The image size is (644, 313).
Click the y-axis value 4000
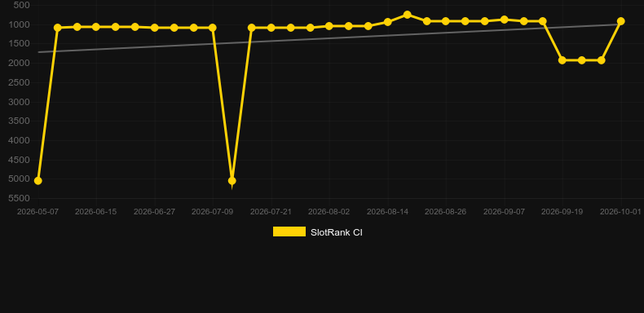(20, 140)
